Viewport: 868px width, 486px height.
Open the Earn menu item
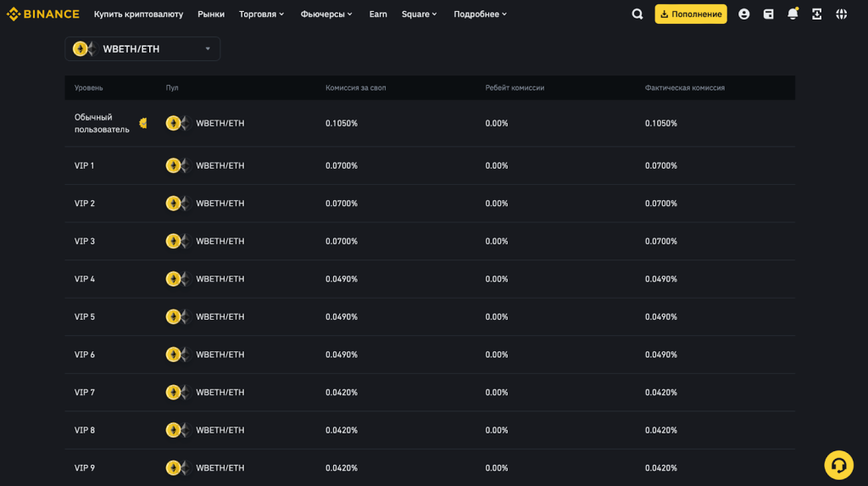coord(378,14)
